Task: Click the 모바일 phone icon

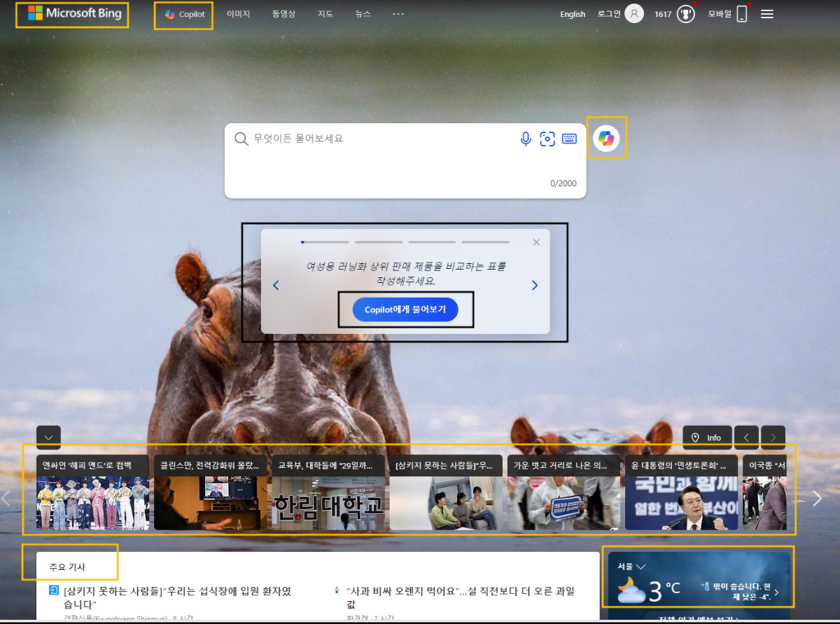Action: [742, 14]
